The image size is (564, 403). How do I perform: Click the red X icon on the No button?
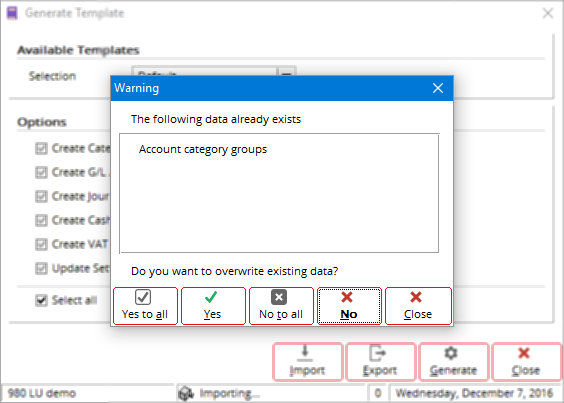click(x=347, y=297)
